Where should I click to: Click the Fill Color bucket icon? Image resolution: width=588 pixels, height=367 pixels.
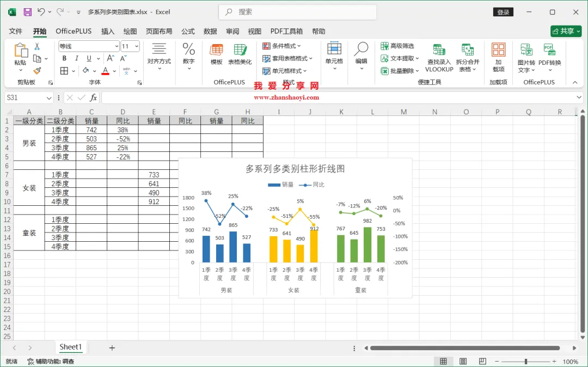point(86,70)
